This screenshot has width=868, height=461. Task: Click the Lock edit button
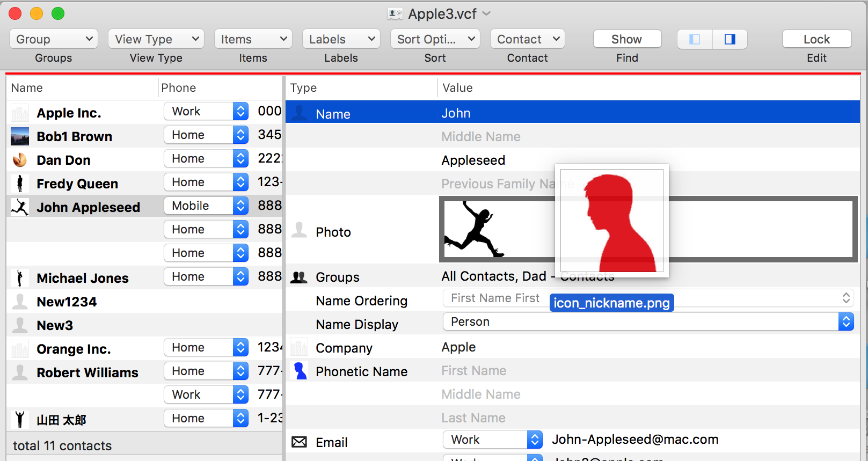tap(816, 39)
